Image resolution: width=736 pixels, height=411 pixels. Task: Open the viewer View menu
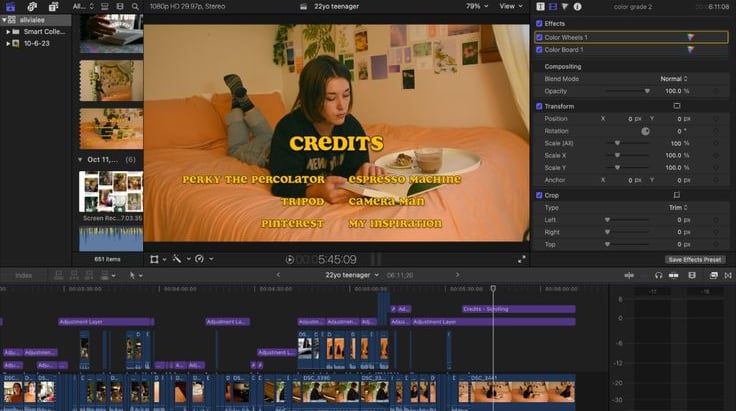pos(511,6)
